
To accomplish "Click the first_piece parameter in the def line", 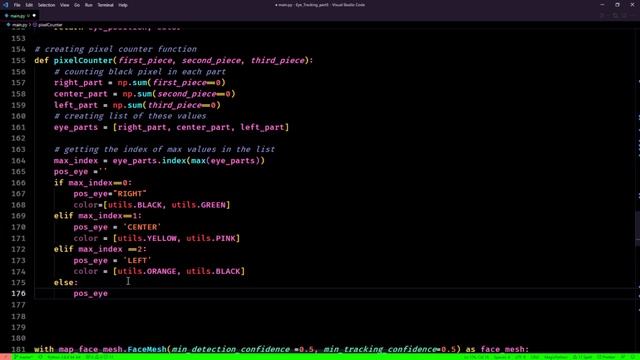I will point(145,60).
